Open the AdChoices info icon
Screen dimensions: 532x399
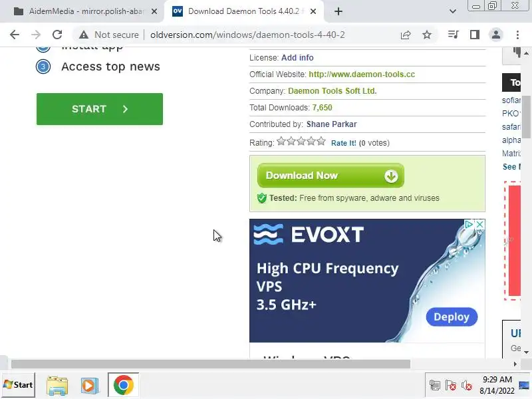coord(469,224)
